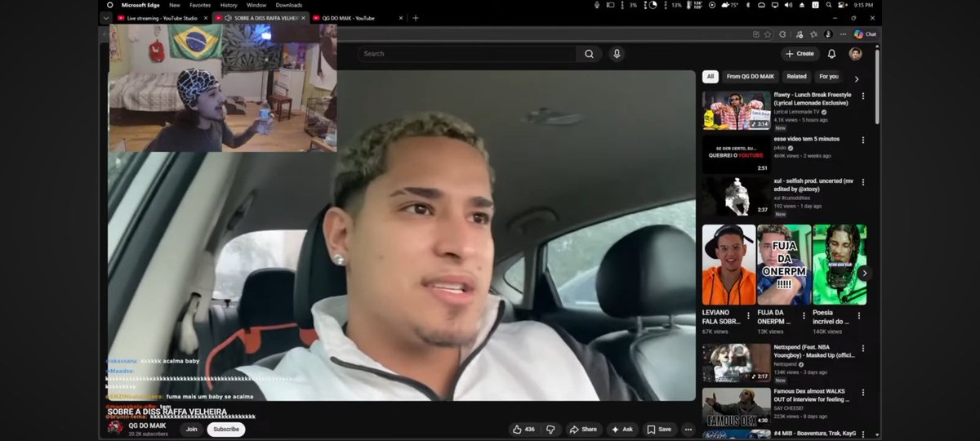Open options for Nettspend Masked Up video
This screenshot has height=441, width=980.
coord(863,349)
